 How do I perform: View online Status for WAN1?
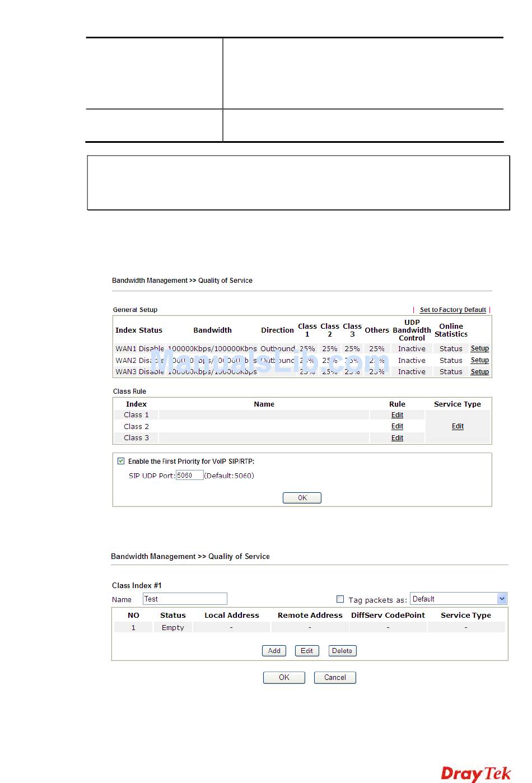point(451,348)
